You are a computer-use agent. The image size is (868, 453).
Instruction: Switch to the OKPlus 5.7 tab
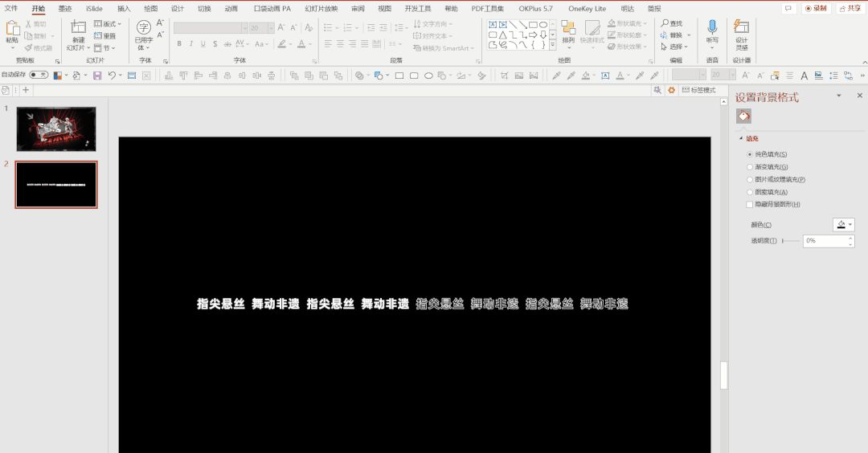535,8
